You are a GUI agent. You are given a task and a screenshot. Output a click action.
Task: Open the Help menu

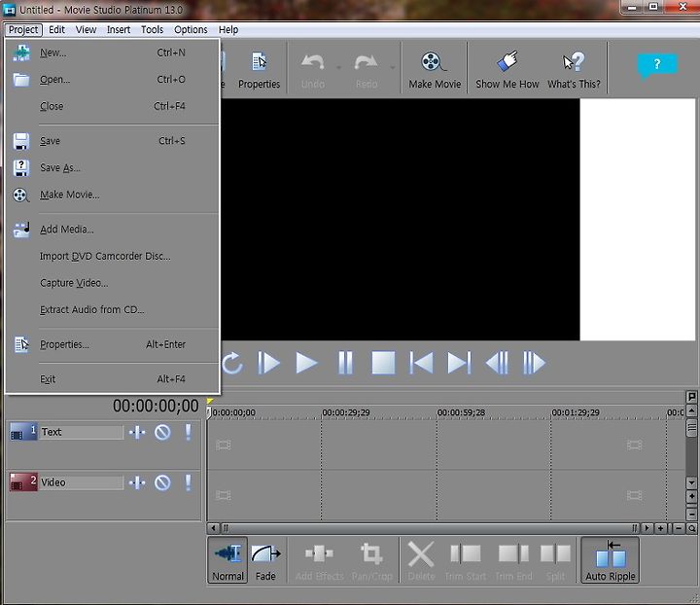tap(228, 30)
